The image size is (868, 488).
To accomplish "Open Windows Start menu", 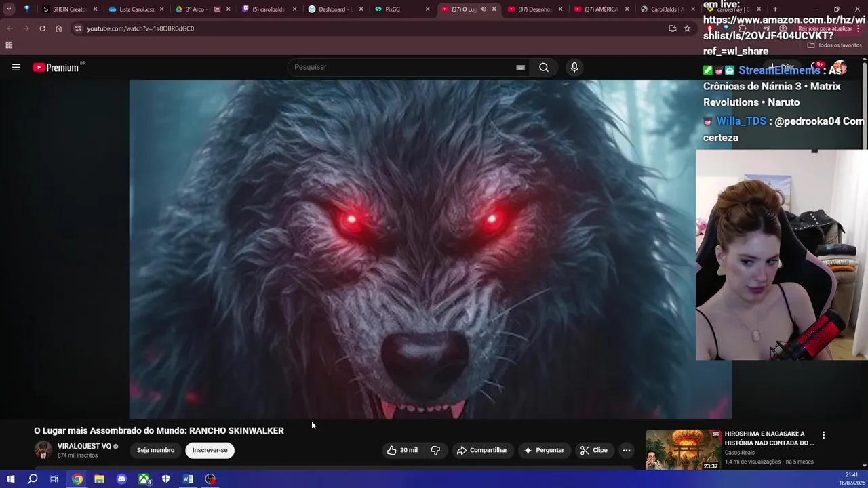I will tap(10, 479).
